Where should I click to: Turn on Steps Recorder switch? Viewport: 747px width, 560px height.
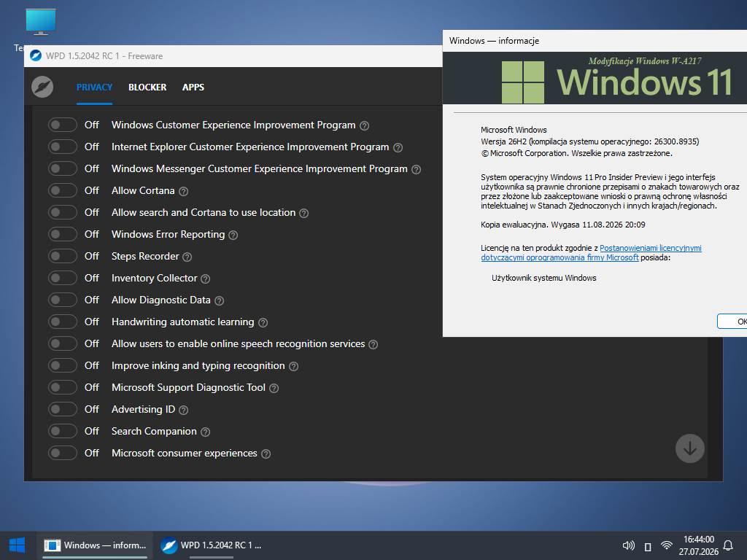[63, 256]
